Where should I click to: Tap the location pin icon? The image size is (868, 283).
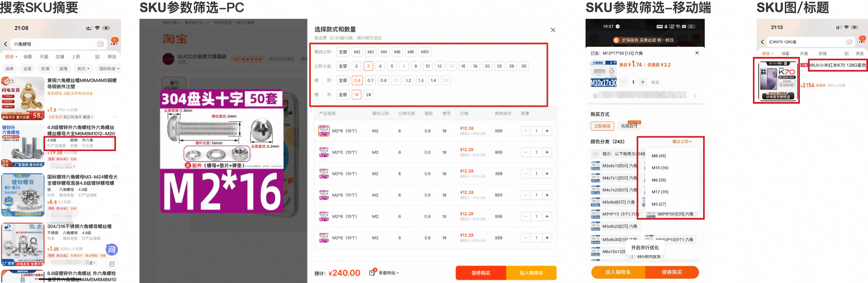[x=595, y=96]
